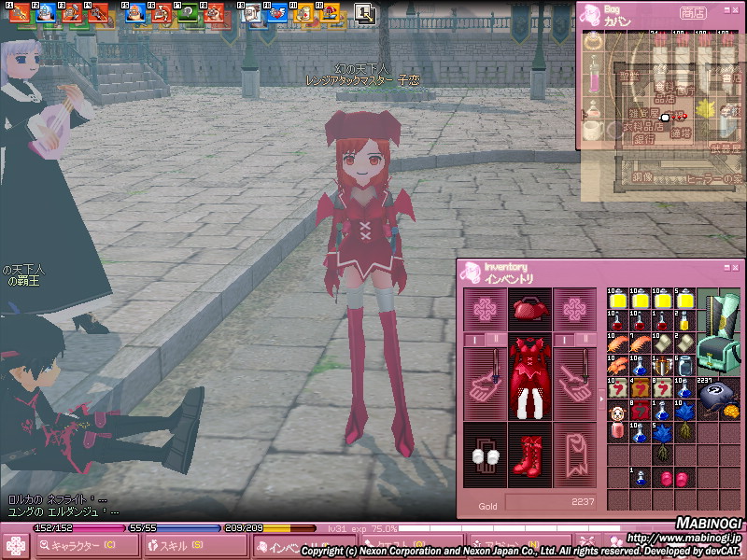The height and width of the screenshot is (560, 747).
Task: Activate the F1 hotkey skill icon
Action: click(20, 13)
